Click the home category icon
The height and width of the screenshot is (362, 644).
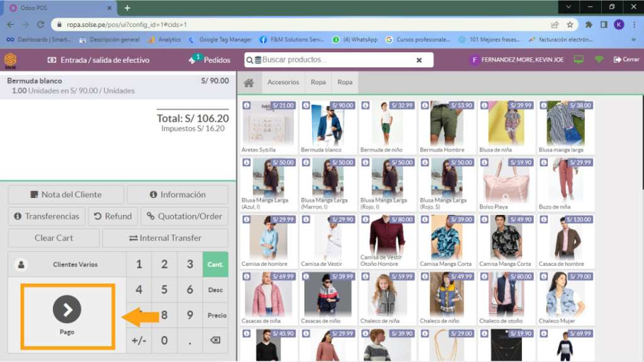(x=249, y=82)
